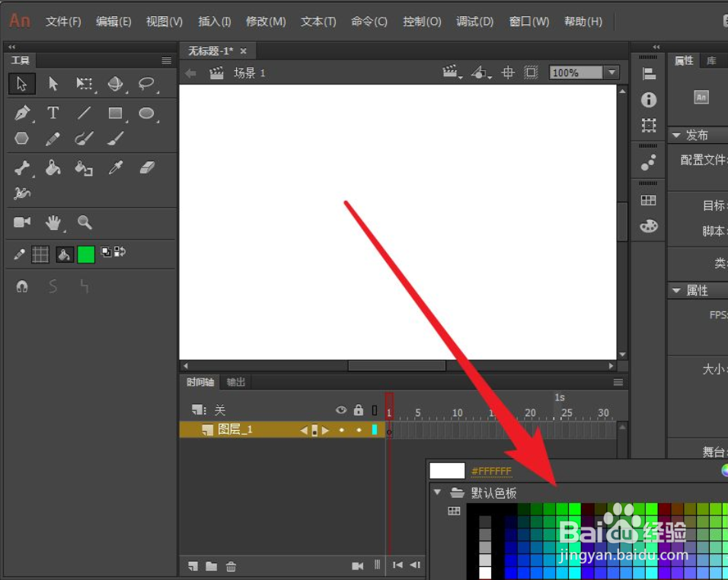Open the 修改(M) menu
This screenshot has height=580, width=728.
coord(265,21)
